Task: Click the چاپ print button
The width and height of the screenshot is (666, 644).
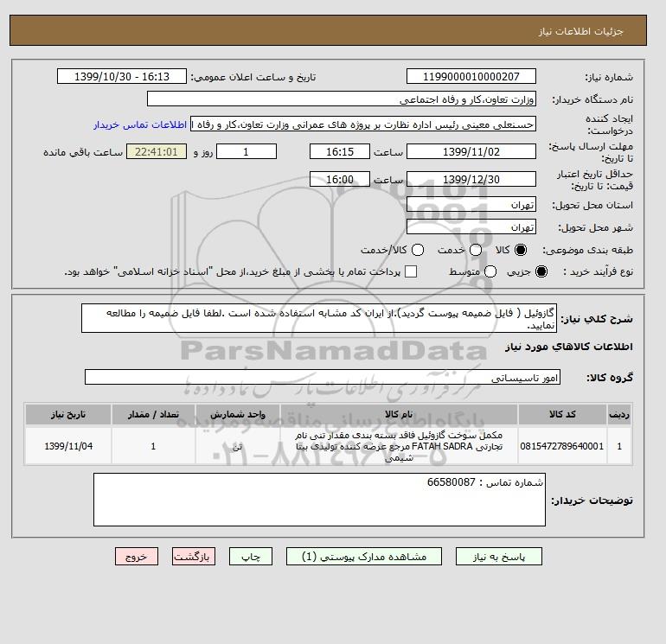Action: [x=251, y=557]
